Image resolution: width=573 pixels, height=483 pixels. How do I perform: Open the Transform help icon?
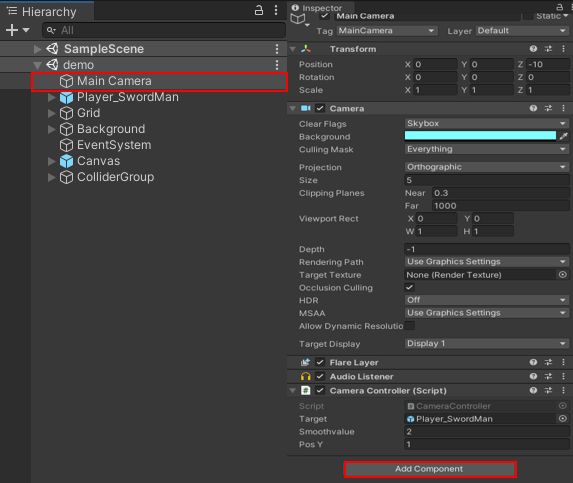[533, 49]
